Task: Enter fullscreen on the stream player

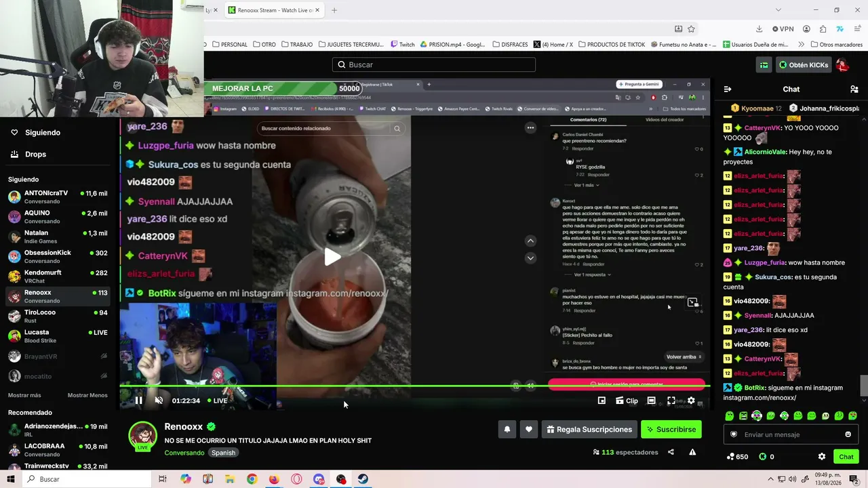Action: coord(671,401)
